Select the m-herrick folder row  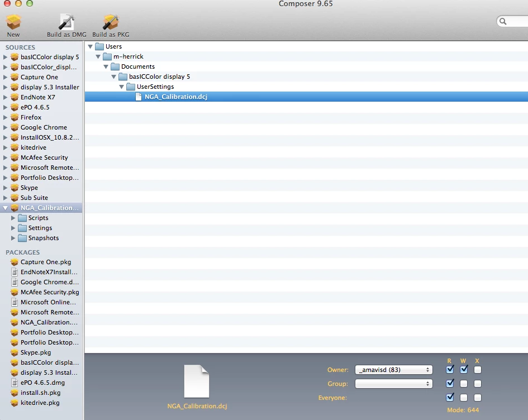click(x=306, y=56)
